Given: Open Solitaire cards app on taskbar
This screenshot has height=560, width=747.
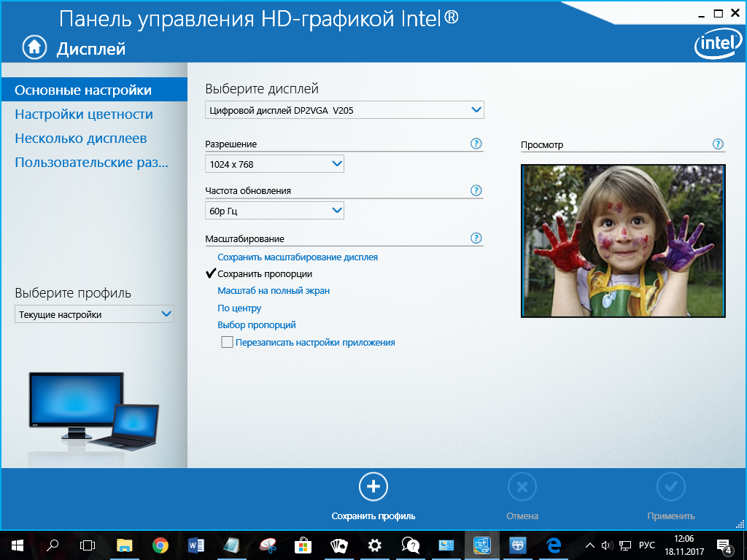Looking at the screenshot, I should click(338, 545).
